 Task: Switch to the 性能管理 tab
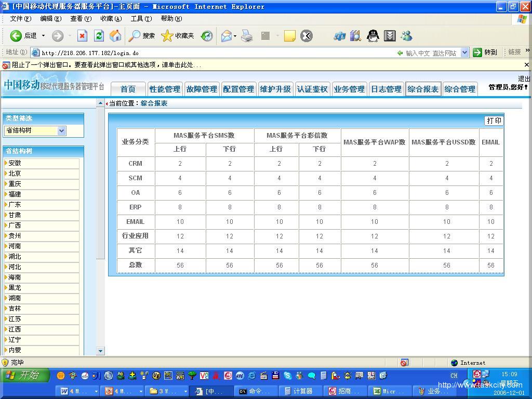tap(165, 89)
